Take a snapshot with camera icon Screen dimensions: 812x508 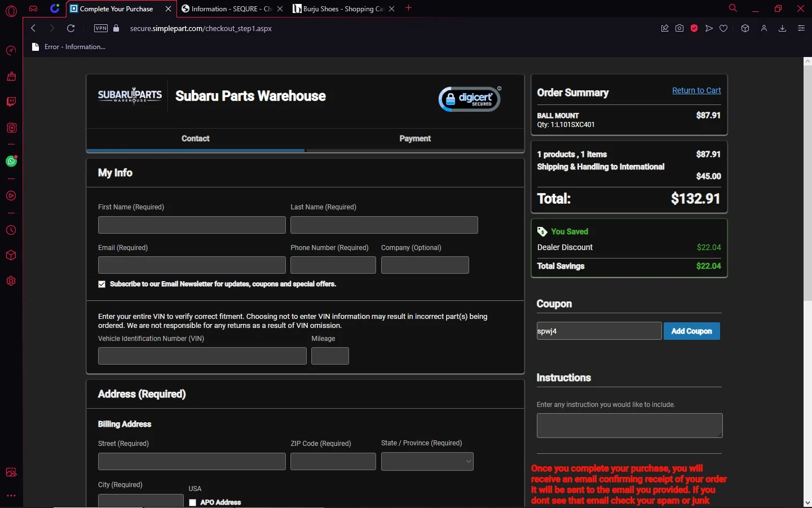(x=679, y=28)
